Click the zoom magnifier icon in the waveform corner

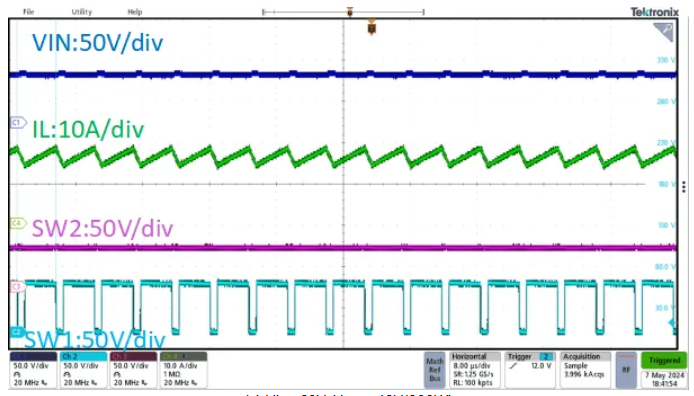click(x=663, y=32)
